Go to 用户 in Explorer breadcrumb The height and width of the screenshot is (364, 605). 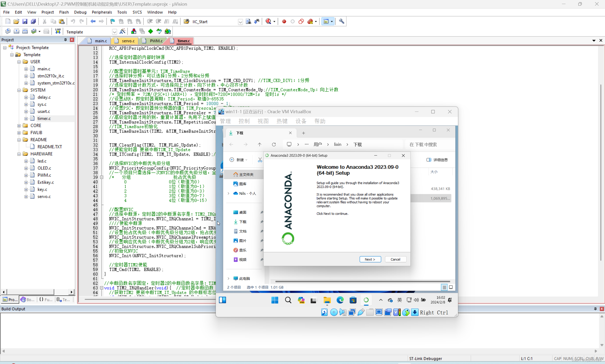(318, 144)
